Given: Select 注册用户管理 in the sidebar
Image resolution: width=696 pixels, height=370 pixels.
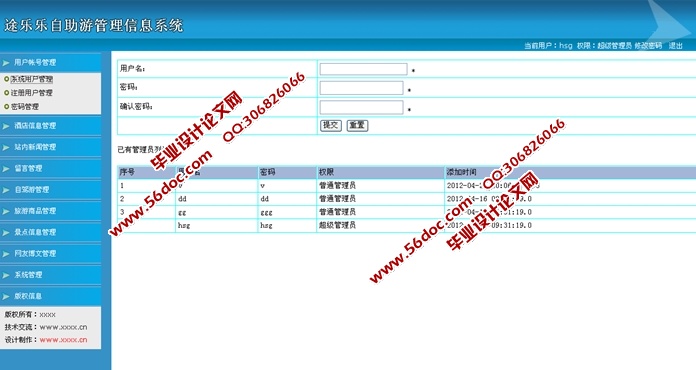Looking at the screenshot, I should point(32,93).
